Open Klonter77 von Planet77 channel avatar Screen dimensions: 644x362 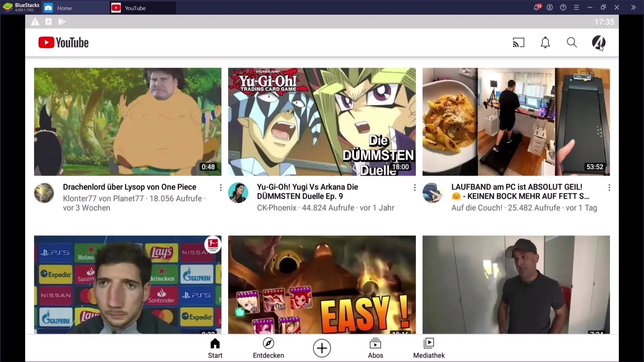[44, 193]
